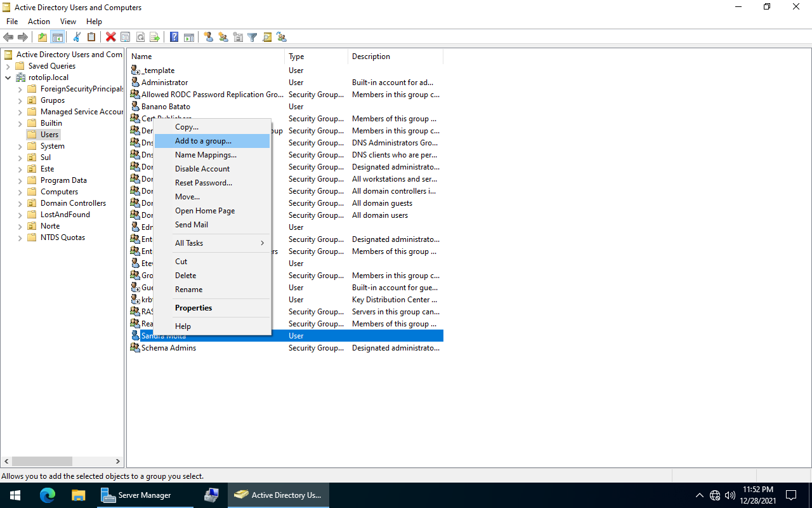Click the scissors Cut toolbar icon
The height and width of the screenshot is (508, 812).
coord(77,37)
